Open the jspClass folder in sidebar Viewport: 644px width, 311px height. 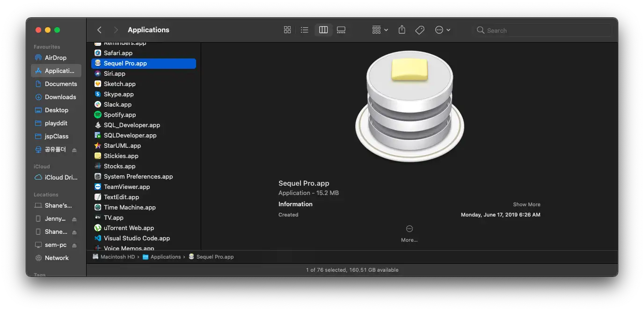[56, 136]
